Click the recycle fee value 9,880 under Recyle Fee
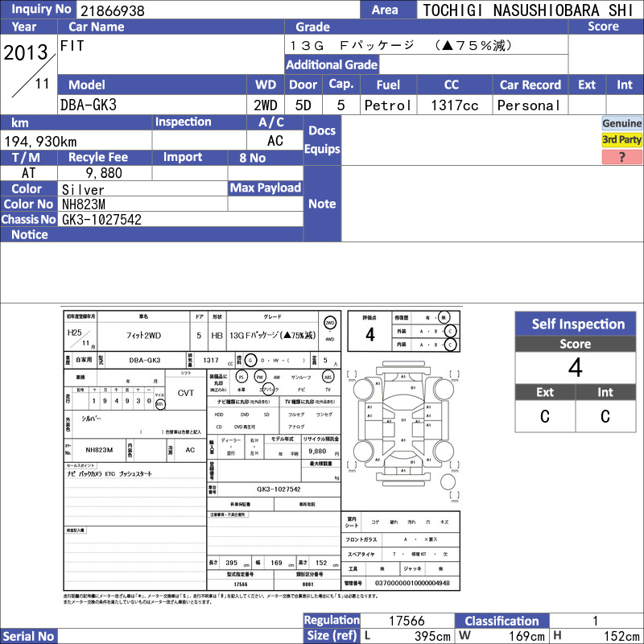The image size is (644, 644). click(104, 173)
